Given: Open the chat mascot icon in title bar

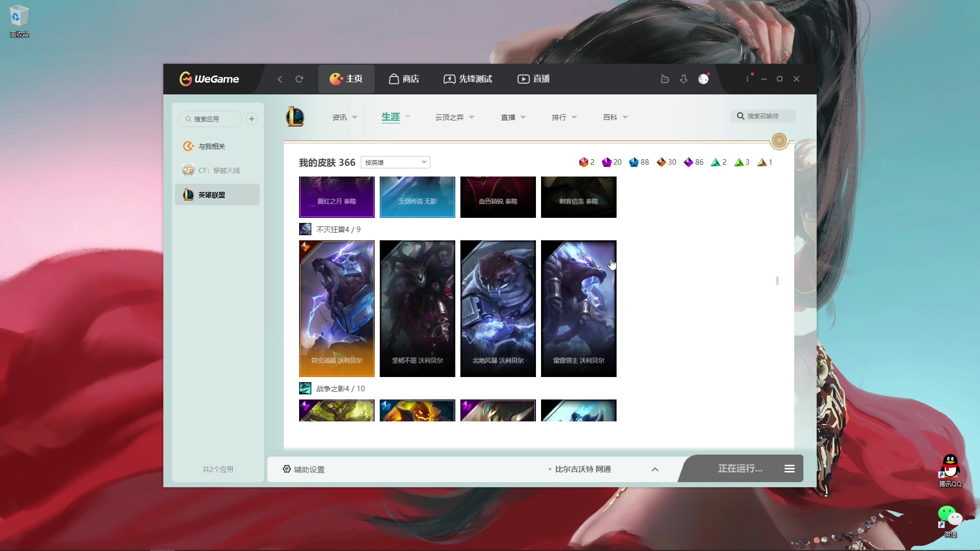Looking at the screenshot, I should [665, 79].
